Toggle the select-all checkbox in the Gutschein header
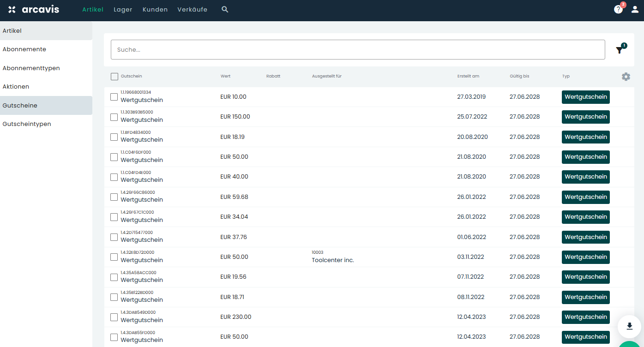The height and width of the screenshot is (347, 644). pyautogui.click(x=114, y=77)
